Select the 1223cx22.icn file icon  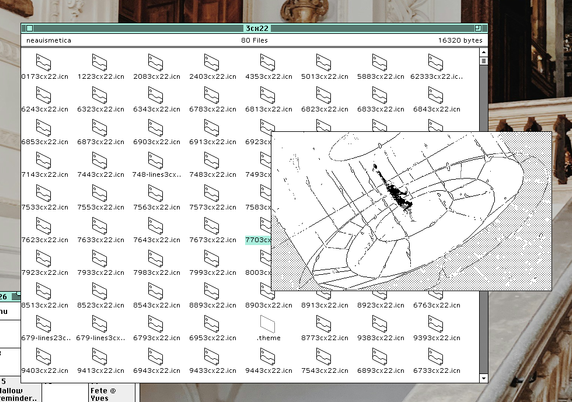[x=99, y=63]
